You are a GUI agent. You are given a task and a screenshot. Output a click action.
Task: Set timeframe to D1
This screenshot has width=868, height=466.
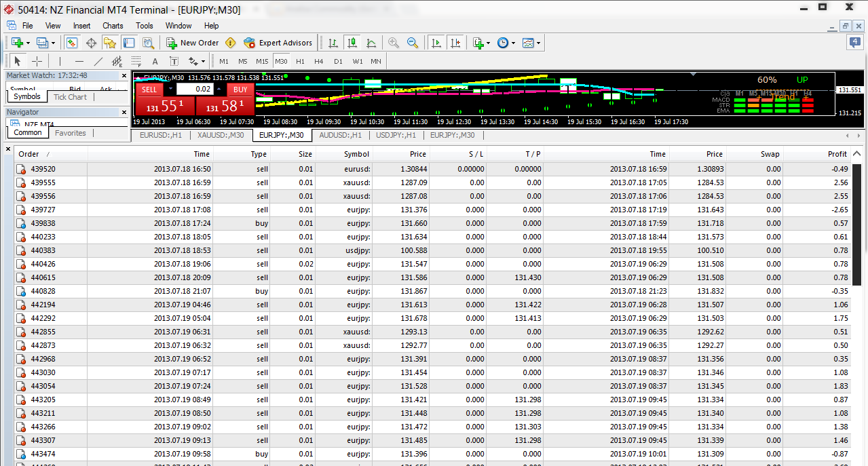click(338, 61)
